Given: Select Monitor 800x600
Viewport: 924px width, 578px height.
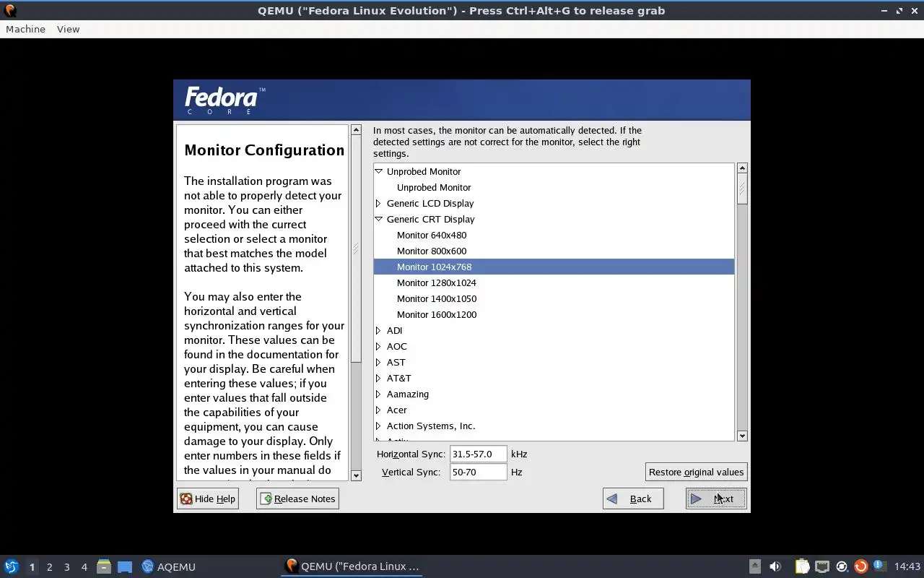Looking at the screenshot, I should tap(432, 251).
